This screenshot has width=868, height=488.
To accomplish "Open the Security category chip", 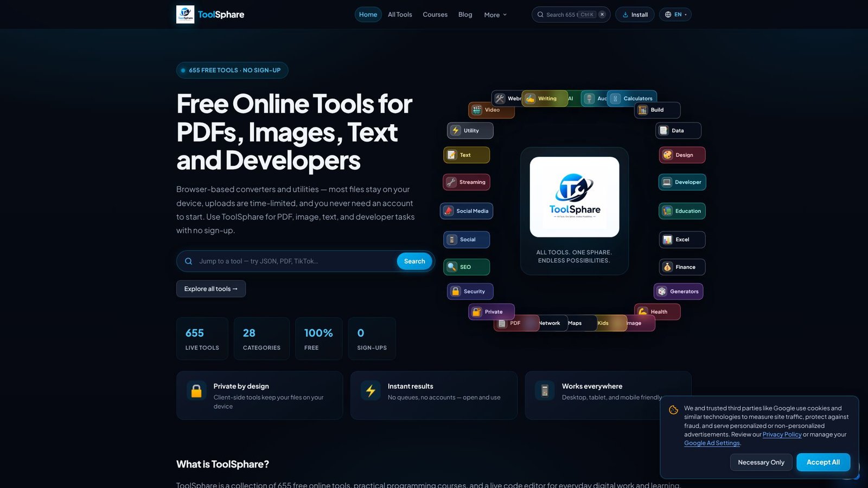I will point(470,292).
